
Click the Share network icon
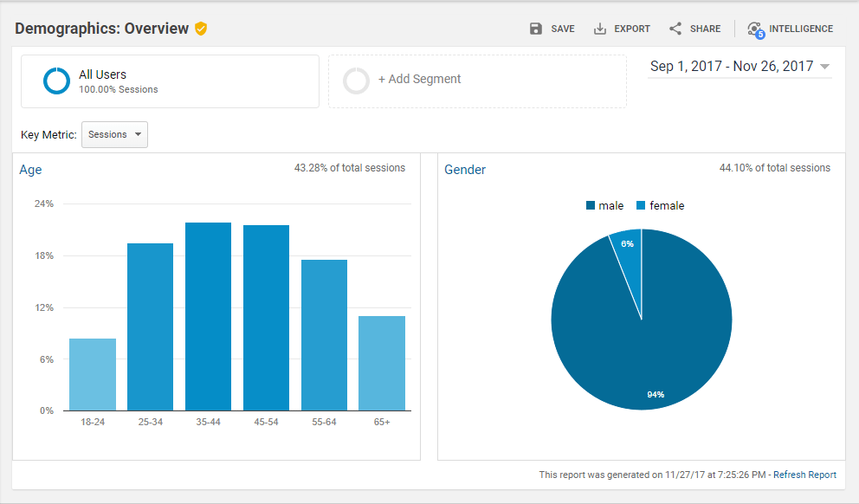coord(675,29)
